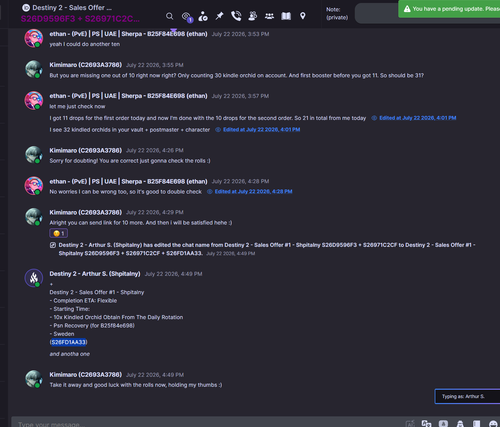Click message 'But you are missing one out of 10'
The height and width of the screenshot is (427, 500).
237,76
